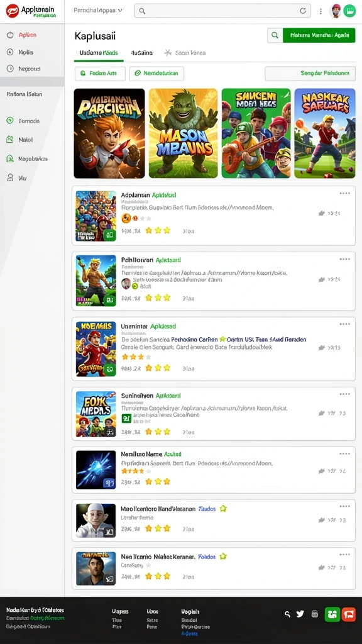
Task: Open the Mason Mbauns game banner
Action: 183,133
